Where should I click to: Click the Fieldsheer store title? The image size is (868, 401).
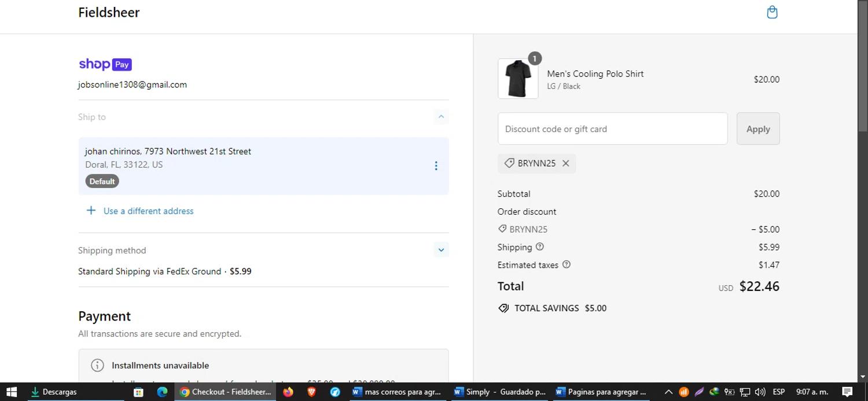click(x=109, y=12)
